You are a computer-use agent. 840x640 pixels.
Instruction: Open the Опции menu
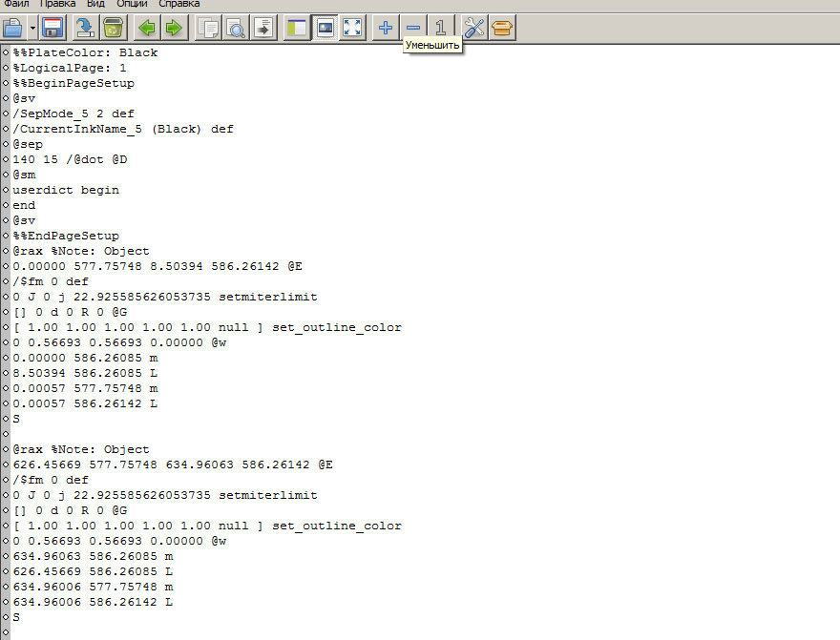coord(133,4)
